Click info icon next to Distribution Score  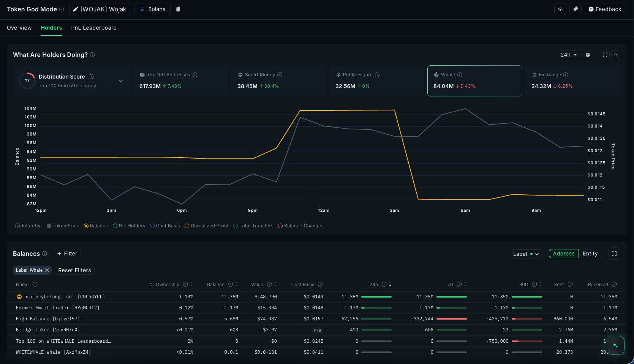tap(91, 77)
